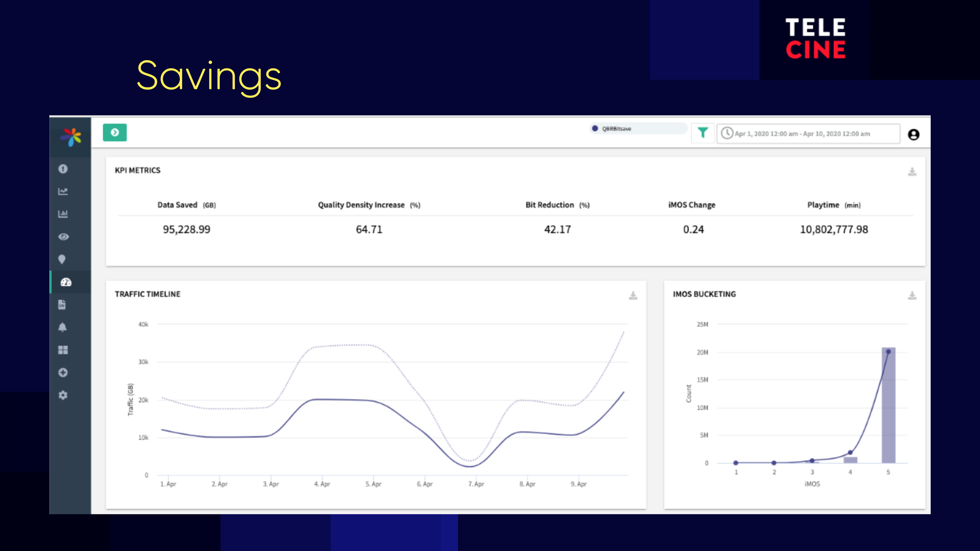Download the iMOS Bucketing chart

(912, 295)
